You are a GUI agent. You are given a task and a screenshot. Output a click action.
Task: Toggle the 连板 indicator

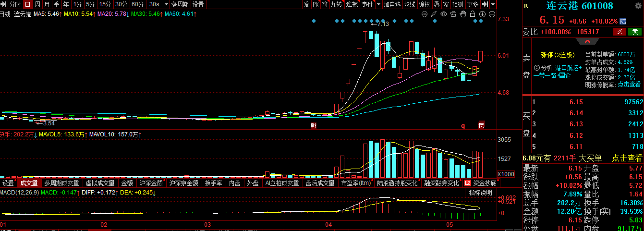click(x=352, y=4)
